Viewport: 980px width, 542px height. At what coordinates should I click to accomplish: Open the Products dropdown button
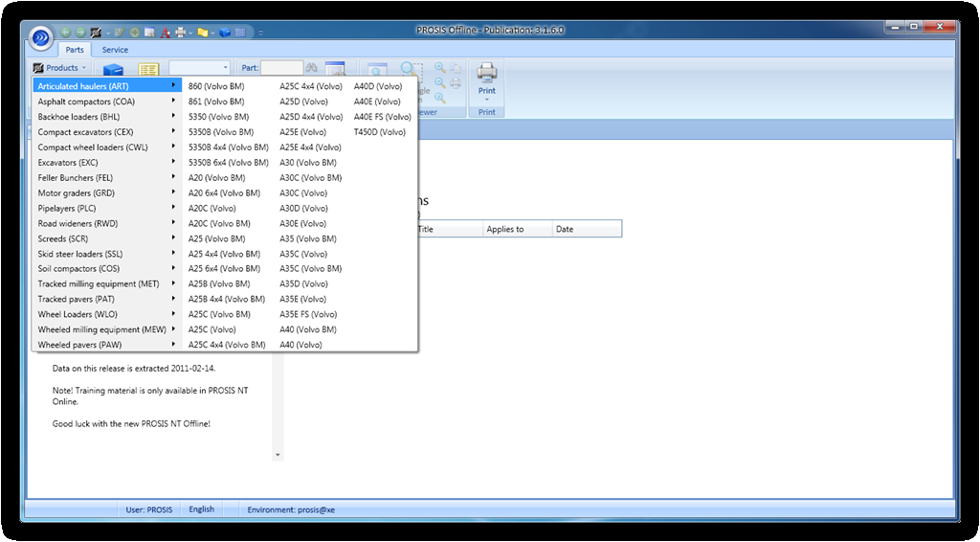60,68
